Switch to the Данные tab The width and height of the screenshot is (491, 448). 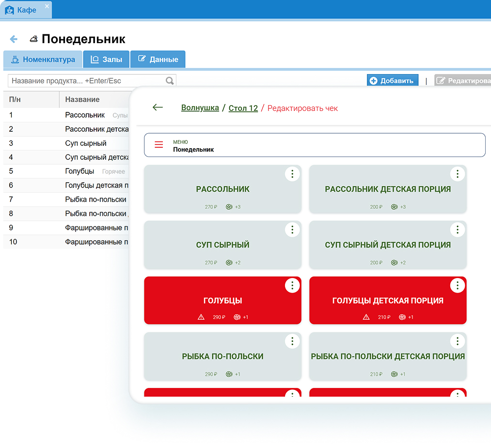pyautogui.click(x=158, y=60)
